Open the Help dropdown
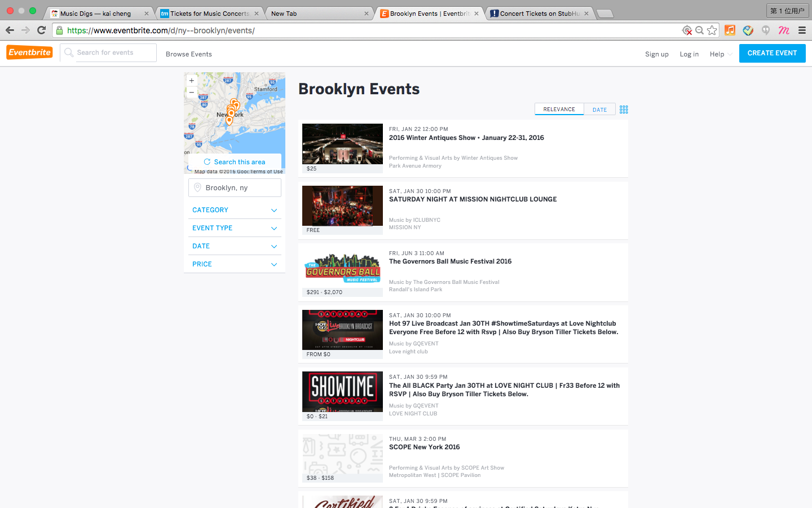This screenshot has width=812, height=508. click(721, 54)
